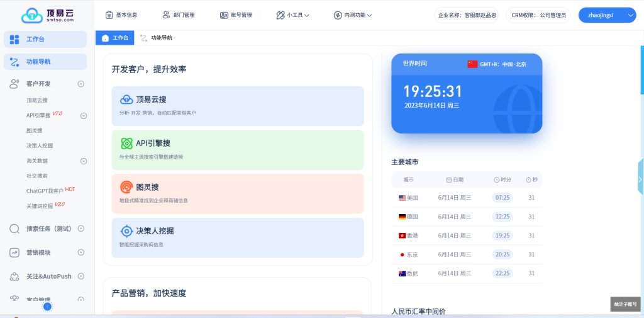Click the API引擎搜 atom icon
Viewport: 644px width, 318px height.
(126, 143)
